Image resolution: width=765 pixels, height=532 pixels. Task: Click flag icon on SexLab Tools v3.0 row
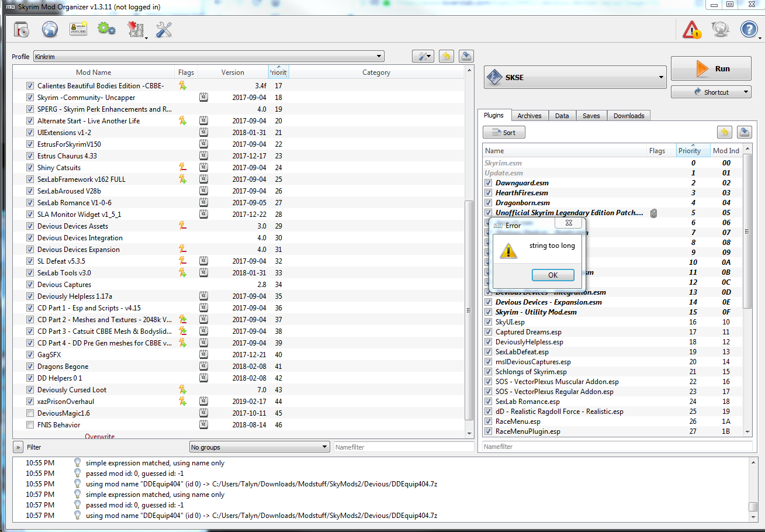182,273
